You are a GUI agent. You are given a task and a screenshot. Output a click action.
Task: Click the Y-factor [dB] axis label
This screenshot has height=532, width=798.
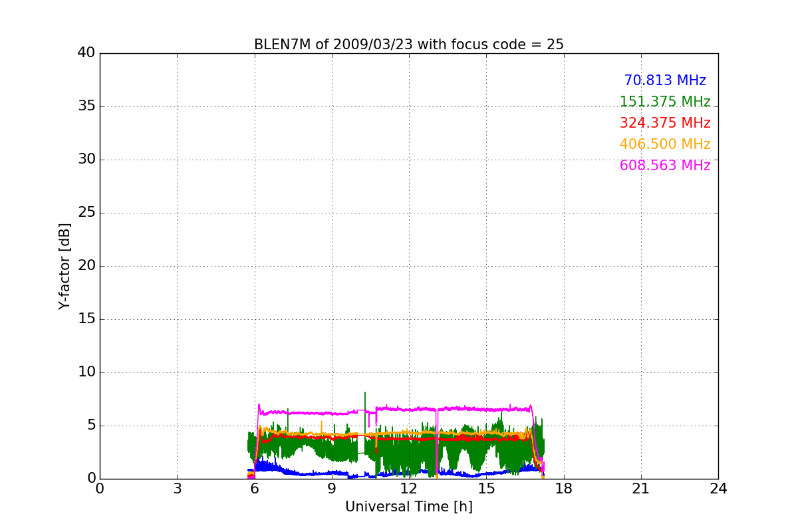point(65,266)
